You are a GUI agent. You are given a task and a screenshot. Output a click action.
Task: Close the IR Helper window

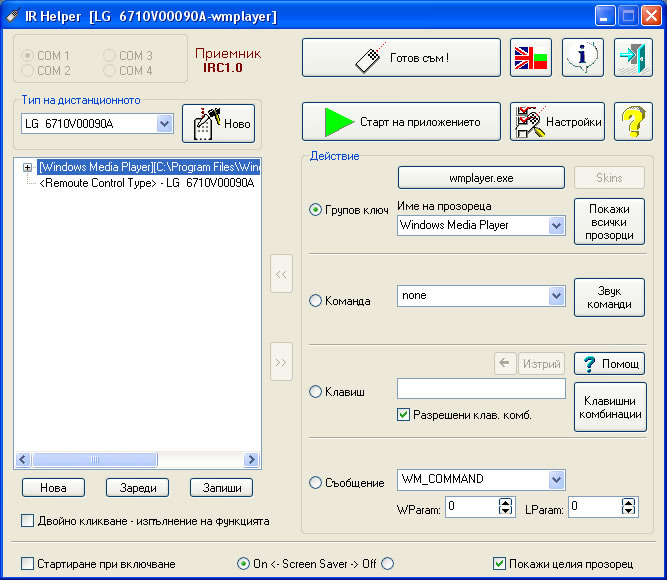click(651, 17)
